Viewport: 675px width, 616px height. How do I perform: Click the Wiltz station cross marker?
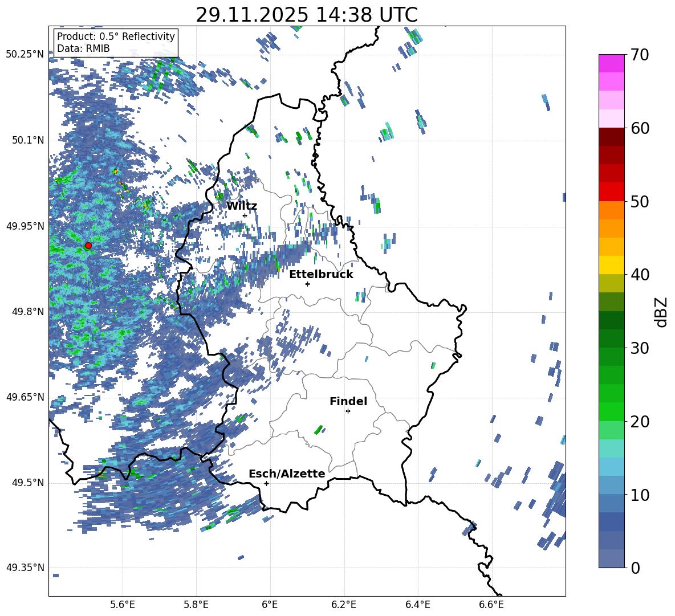pyautogui.click(x=245, y=215)
